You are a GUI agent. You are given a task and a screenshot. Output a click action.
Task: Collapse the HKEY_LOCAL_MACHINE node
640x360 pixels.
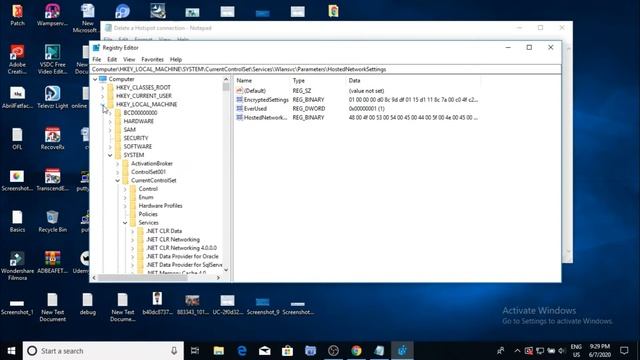[x=102, y=104]
